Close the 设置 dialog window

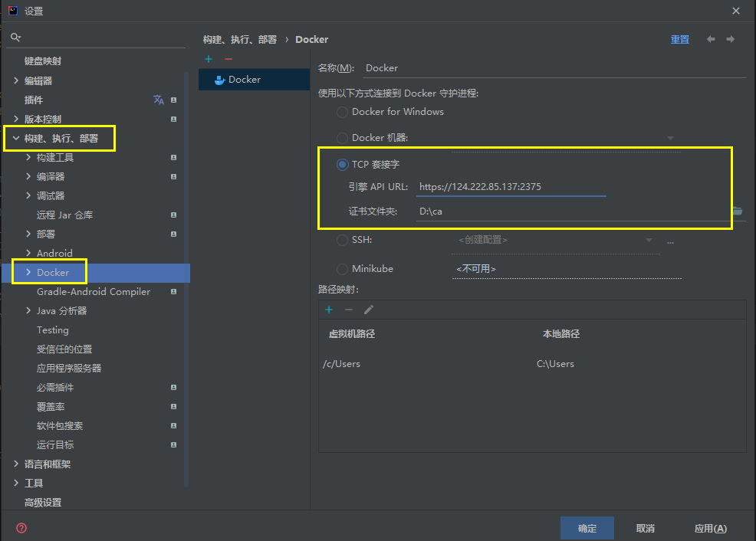coord(736,11)
